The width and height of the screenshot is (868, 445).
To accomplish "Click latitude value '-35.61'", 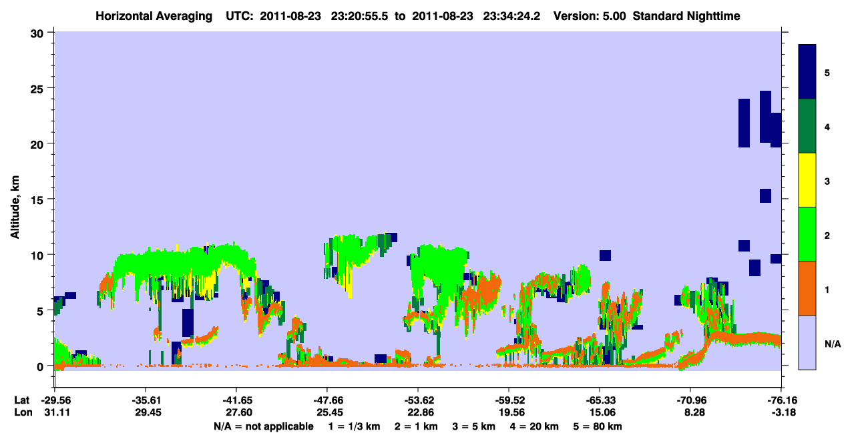I will (x=145, y=400).
